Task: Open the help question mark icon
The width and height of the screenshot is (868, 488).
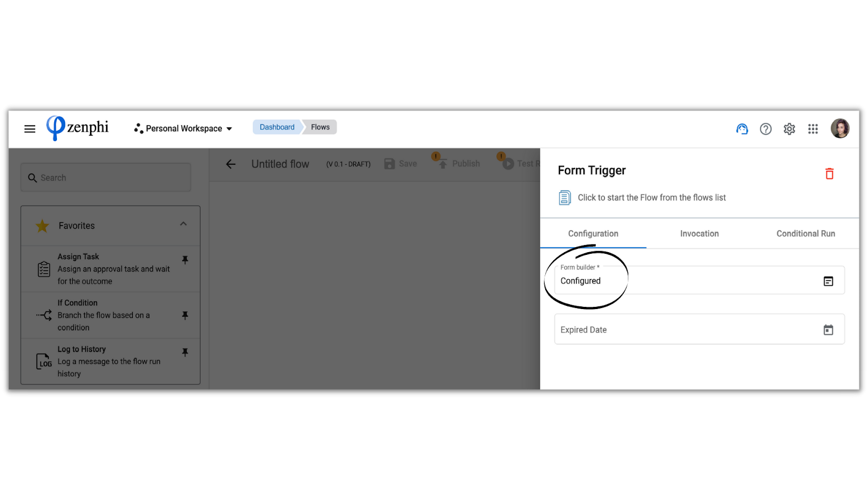Action: pyautogui.click(x=765, y=129)
